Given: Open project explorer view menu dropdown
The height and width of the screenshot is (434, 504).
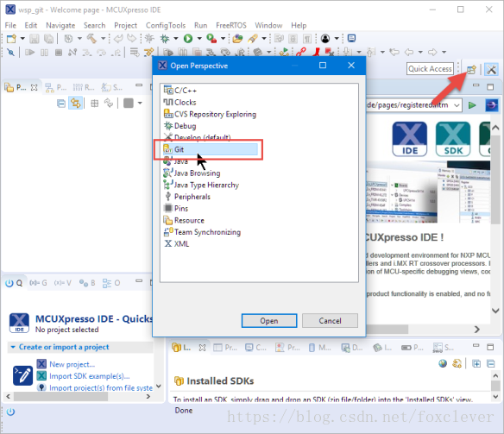Looking at the screenshot, I should [140, 104].
